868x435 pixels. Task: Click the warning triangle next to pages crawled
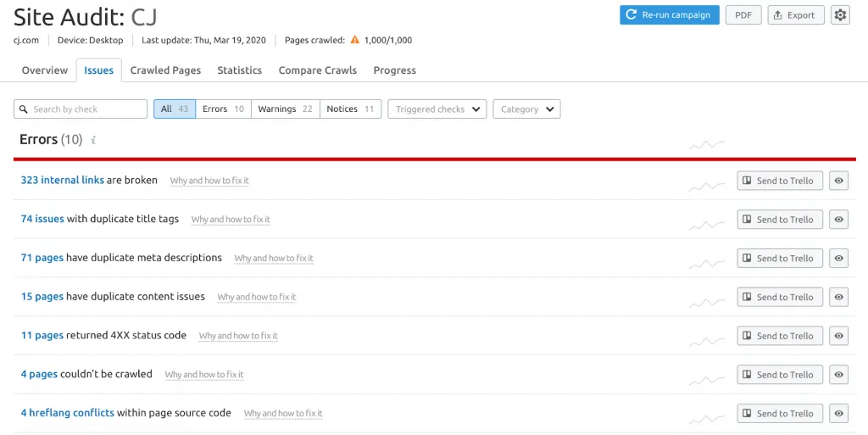coord(354,40)
